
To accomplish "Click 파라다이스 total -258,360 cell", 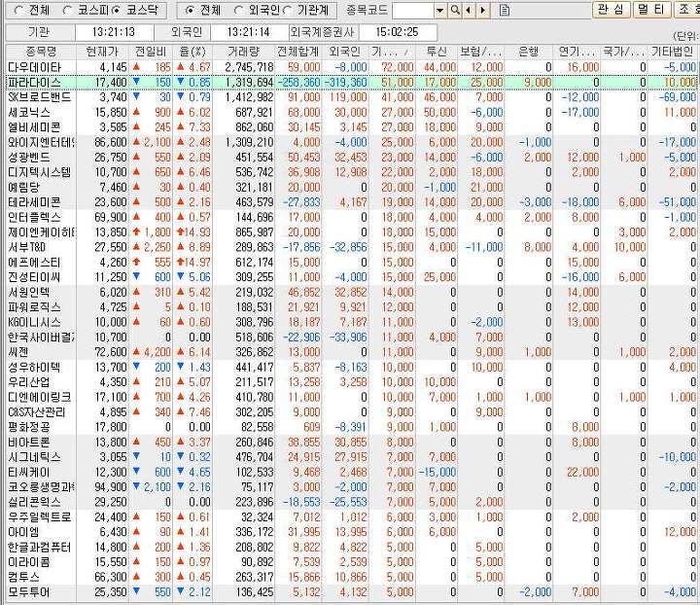I will 299,83.
